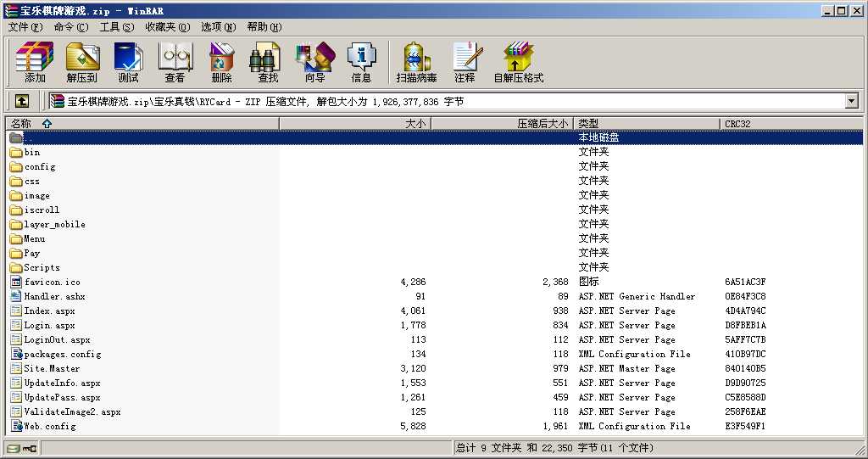Select UpdatePass.aspx file
The height and width of the screenshot is (459, 868).
click(55, 397)
